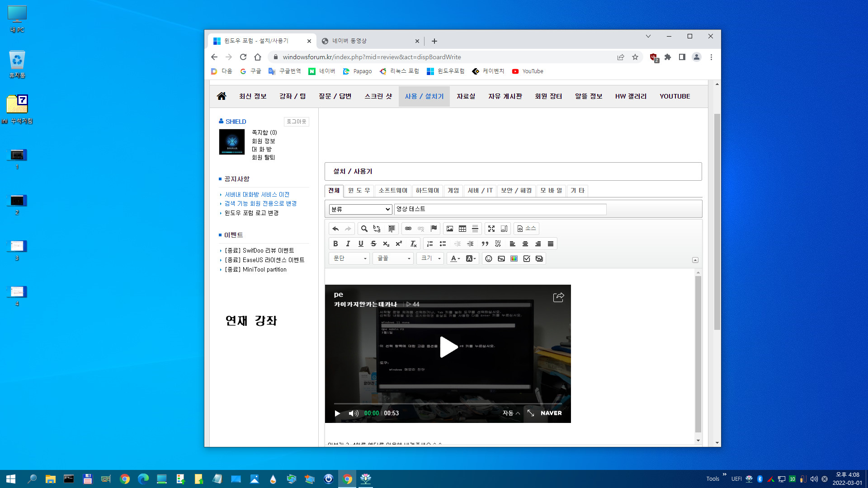The width and height of the screenshot is (868, 488).
Task: Open the 질문 / 답변 menu item
Action: tap(335, 96)
